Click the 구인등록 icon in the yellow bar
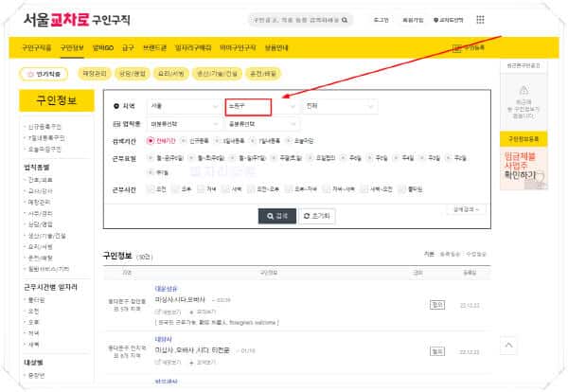Viewport: 568px width, 392px height. point(457,48)
